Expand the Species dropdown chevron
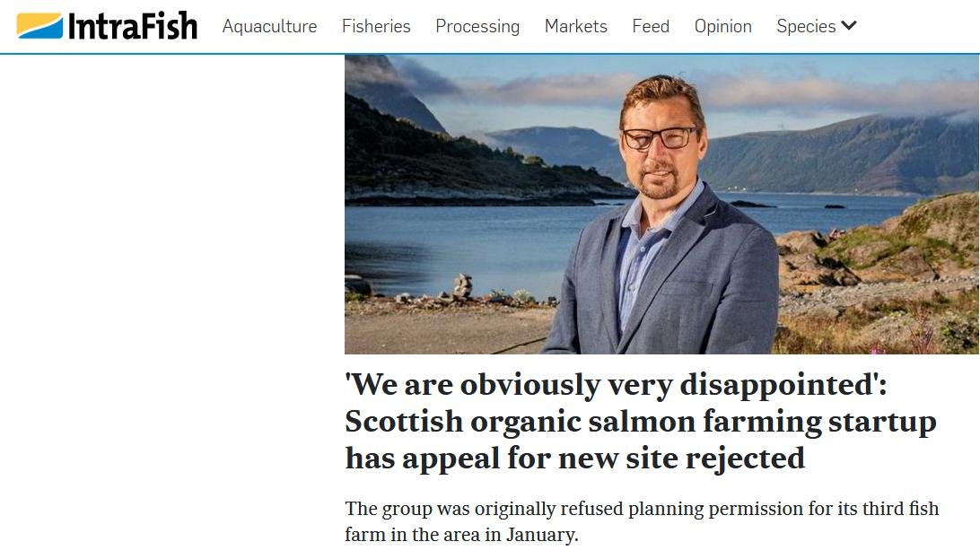980x559 pixels. point(849,25)
